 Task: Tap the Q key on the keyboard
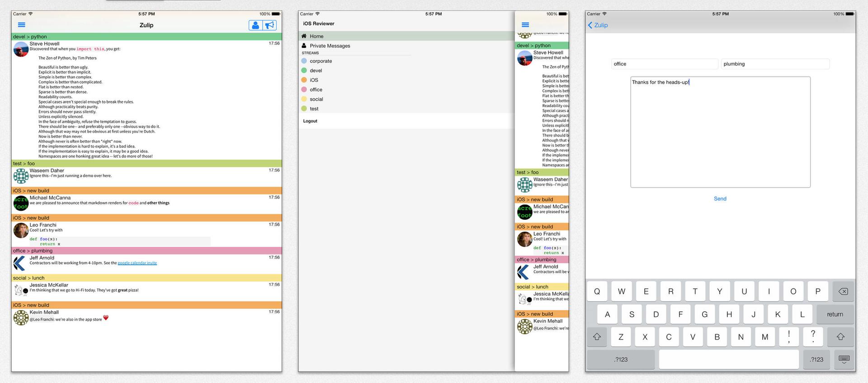pos(597,292)
